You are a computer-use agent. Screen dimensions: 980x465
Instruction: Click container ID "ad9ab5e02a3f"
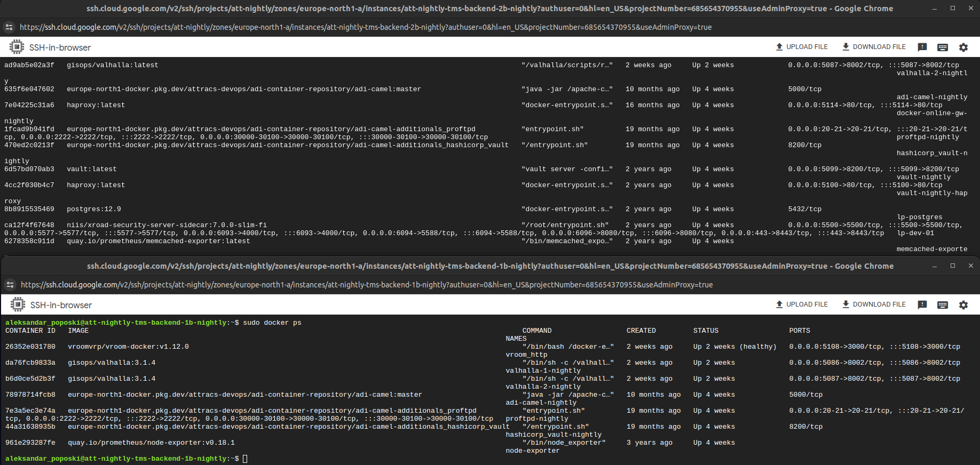coord(29,65)
